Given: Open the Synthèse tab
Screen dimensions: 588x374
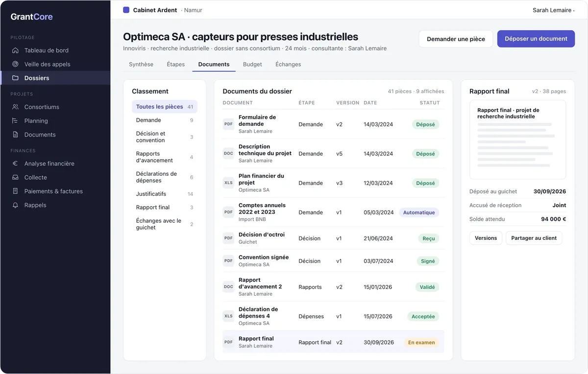Looking at the screenshot, I should (141, 64).
